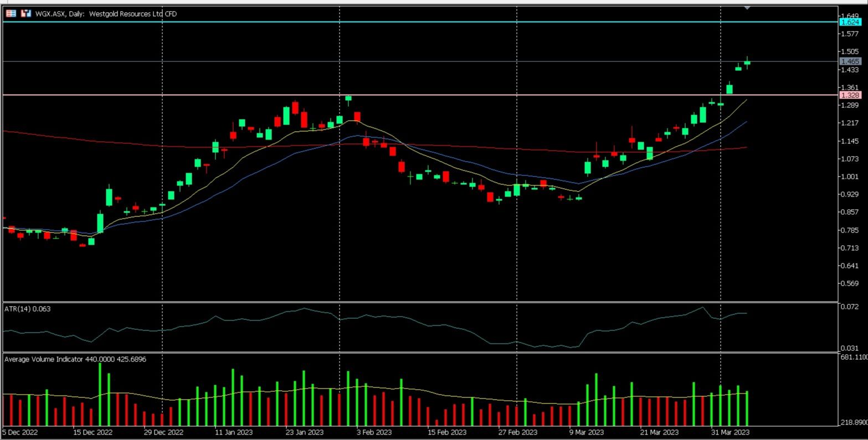Click the 1.577 value on price scale
This screenshot has width=868, height=440.
(850, 34)
